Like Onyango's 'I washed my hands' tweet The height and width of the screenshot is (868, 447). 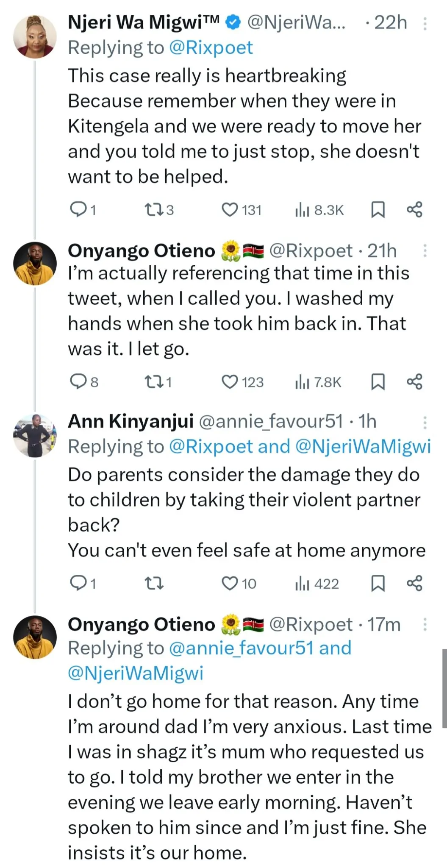point(230,382)
